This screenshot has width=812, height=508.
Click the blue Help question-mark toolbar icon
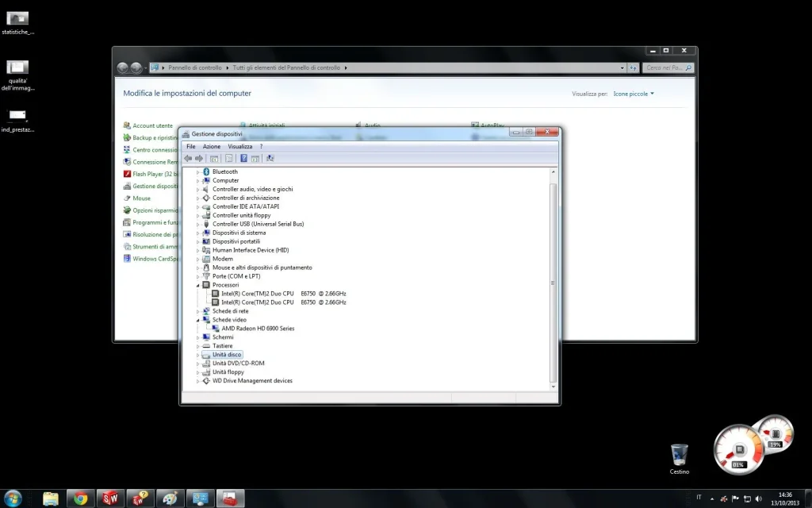pyautogui.click(x=243, y=158)
